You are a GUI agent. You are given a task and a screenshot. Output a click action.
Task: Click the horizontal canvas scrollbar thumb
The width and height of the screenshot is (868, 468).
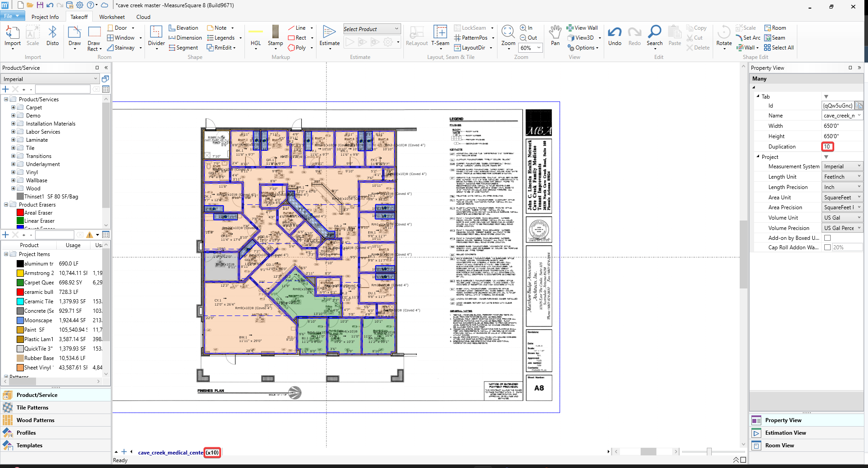click(x=648, y=451)
